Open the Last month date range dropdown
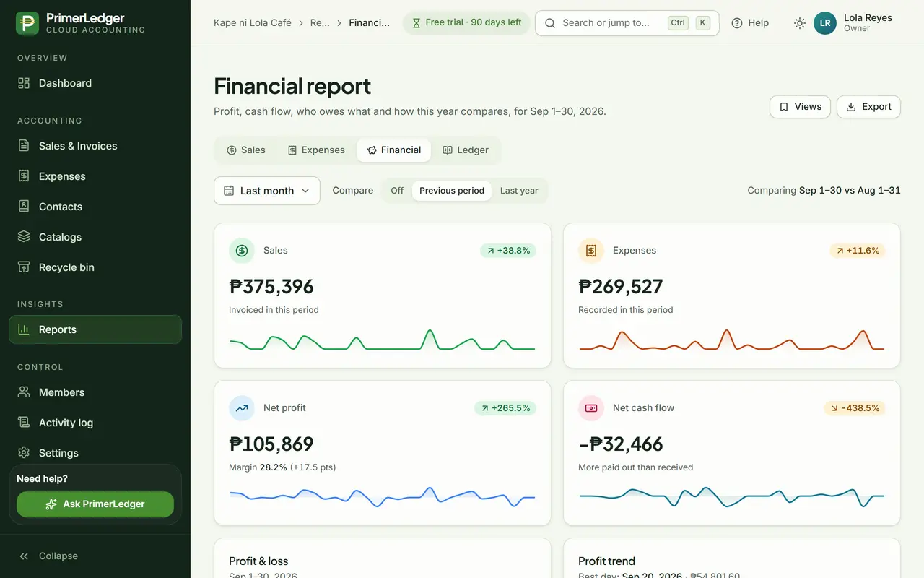Viewport: 924px width, 578px height. coord(267,191)
